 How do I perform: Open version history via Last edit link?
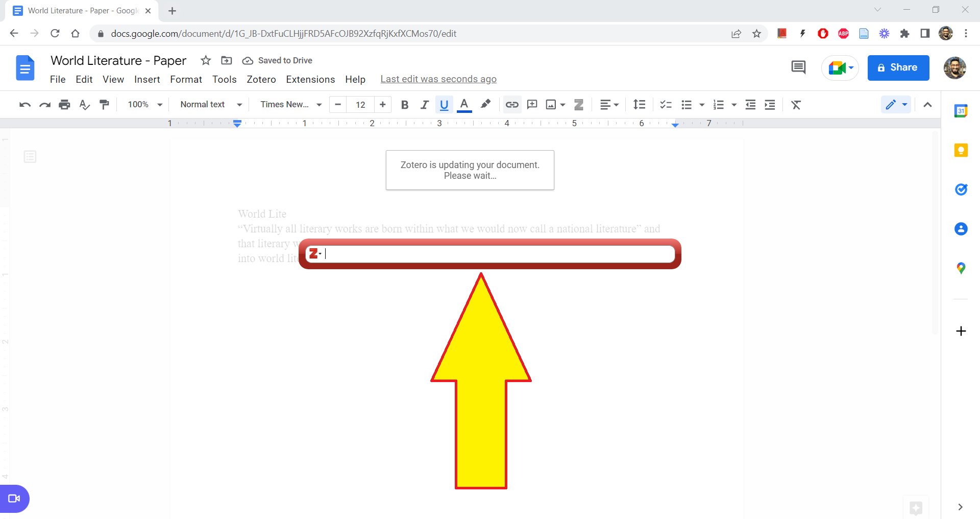438,79
